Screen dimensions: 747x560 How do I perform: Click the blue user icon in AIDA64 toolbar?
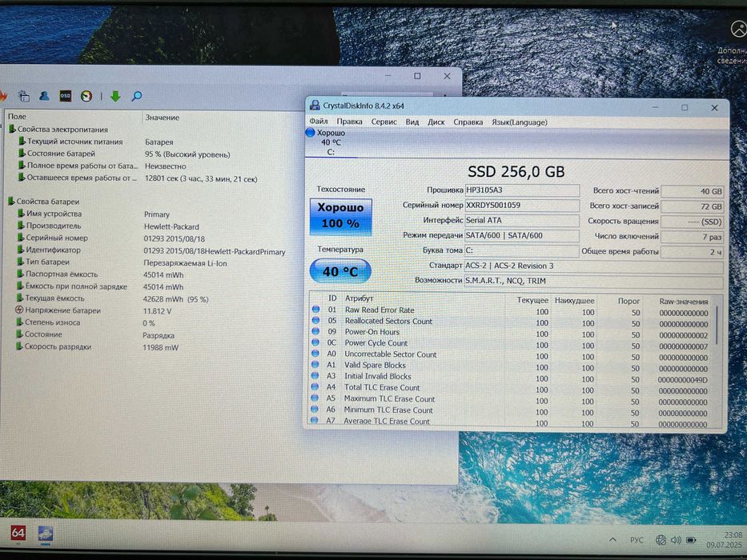tap(44, 96)
